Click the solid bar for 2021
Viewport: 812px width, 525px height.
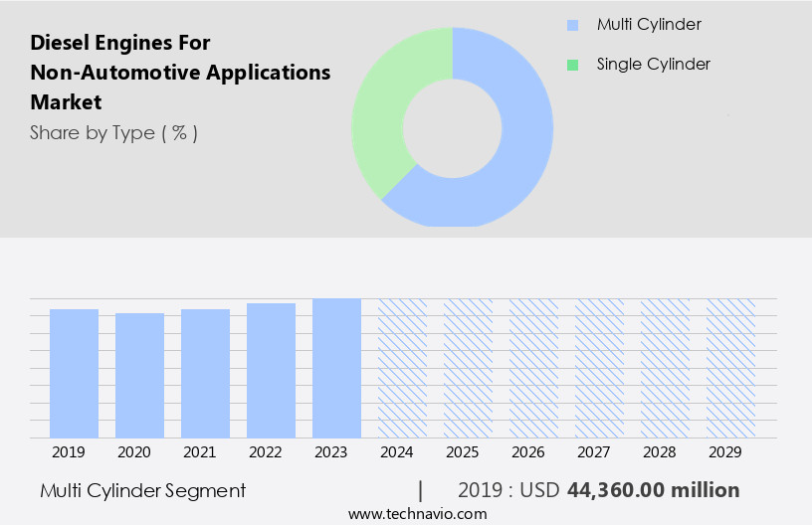(205, 373)
